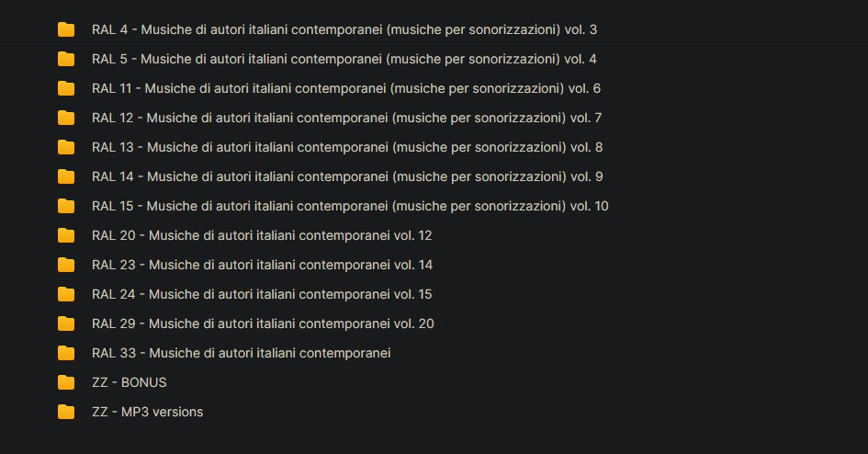Viewport: 868px width, 454px height.
Task: Open RAL 33 Musiche di autori italiani contemporanei
Action: [x=242, y=353]
